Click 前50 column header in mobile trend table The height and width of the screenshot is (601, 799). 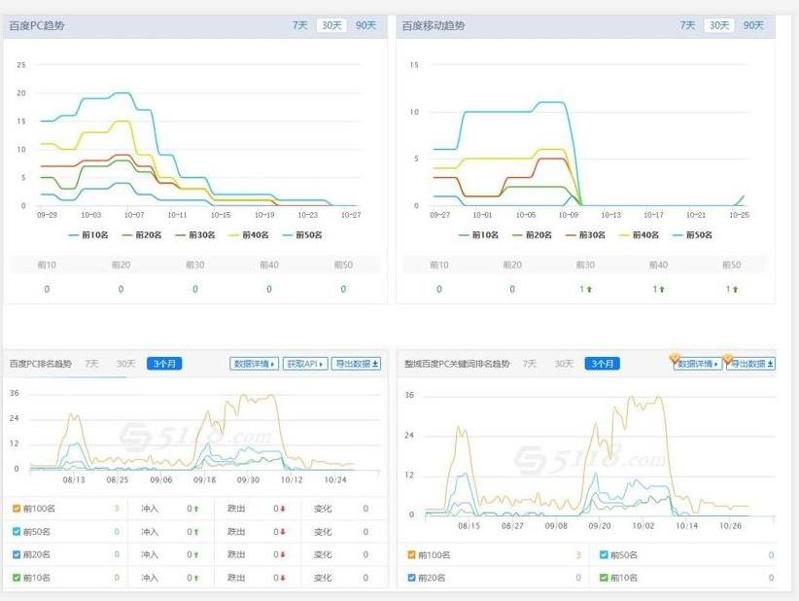[x=731, y=265]
